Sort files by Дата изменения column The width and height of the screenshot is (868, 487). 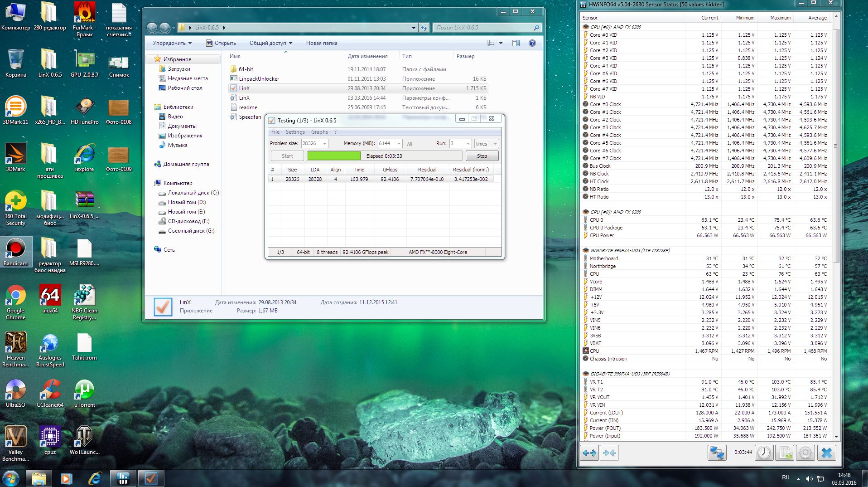371,56
